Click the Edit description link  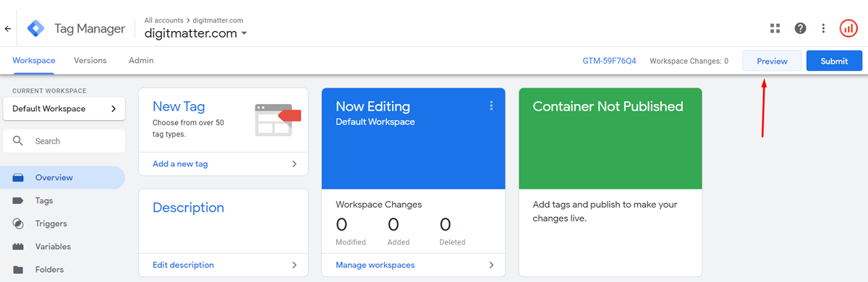(183, 265)
